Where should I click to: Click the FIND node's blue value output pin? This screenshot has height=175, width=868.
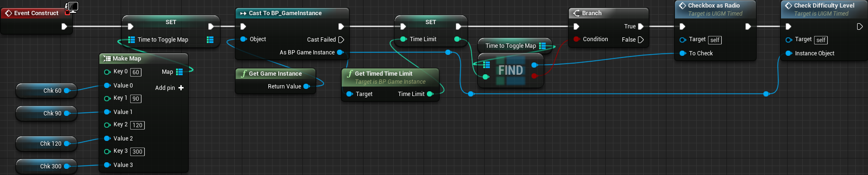(534, 65)
